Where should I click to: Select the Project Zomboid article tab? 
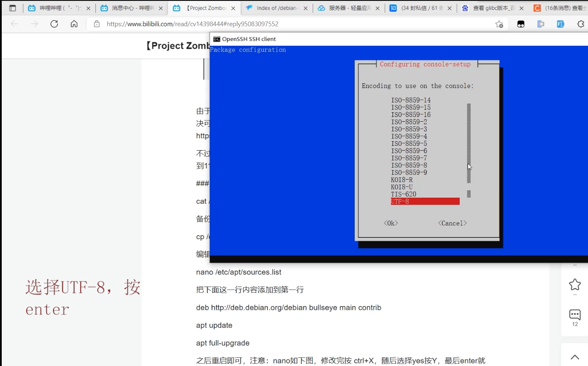coord(204,8)
